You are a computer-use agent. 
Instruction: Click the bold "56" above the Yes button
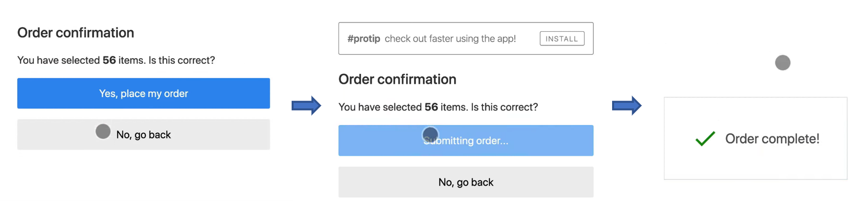point(109,60)
